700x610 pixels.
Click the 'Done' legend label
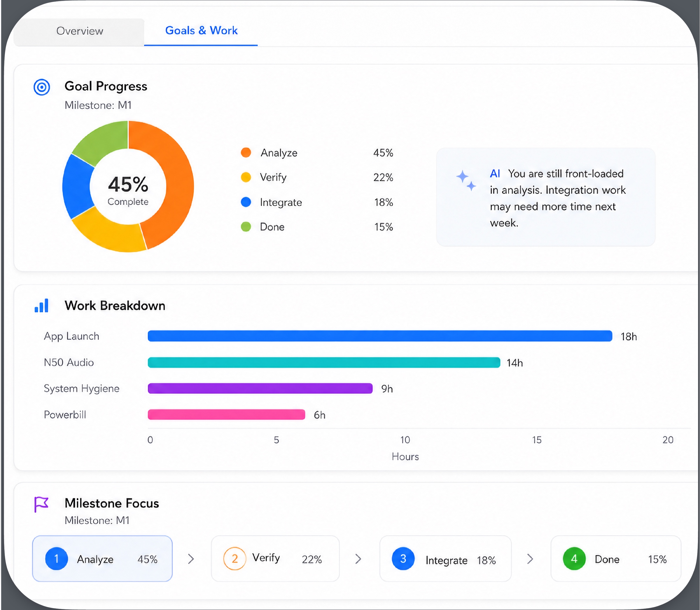coord(272,227)
